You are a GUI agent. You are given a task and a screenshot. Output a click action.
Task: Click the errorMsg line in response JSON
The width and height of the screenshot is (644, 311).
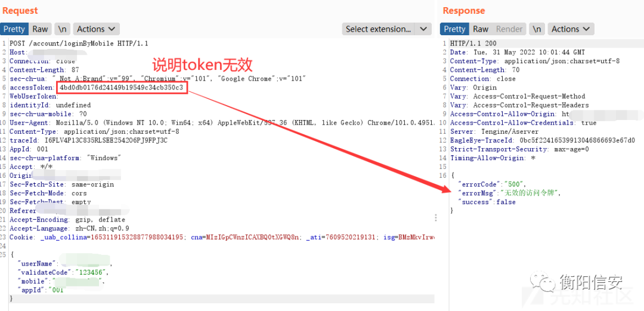510,193
